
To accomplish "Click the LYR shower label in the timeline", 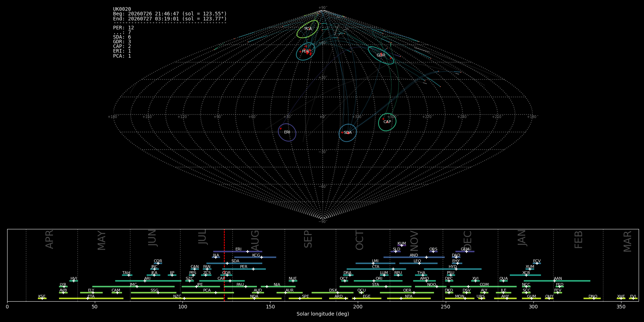I will (63, 285).
